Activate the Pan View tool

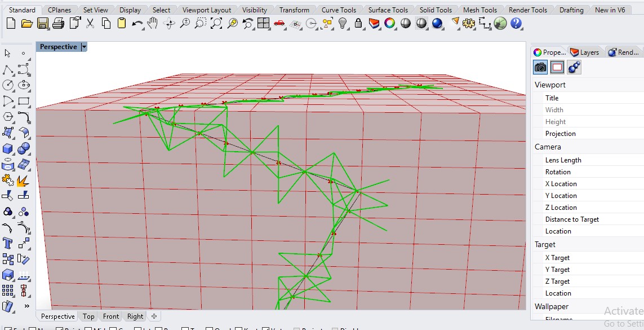(152, 24)
